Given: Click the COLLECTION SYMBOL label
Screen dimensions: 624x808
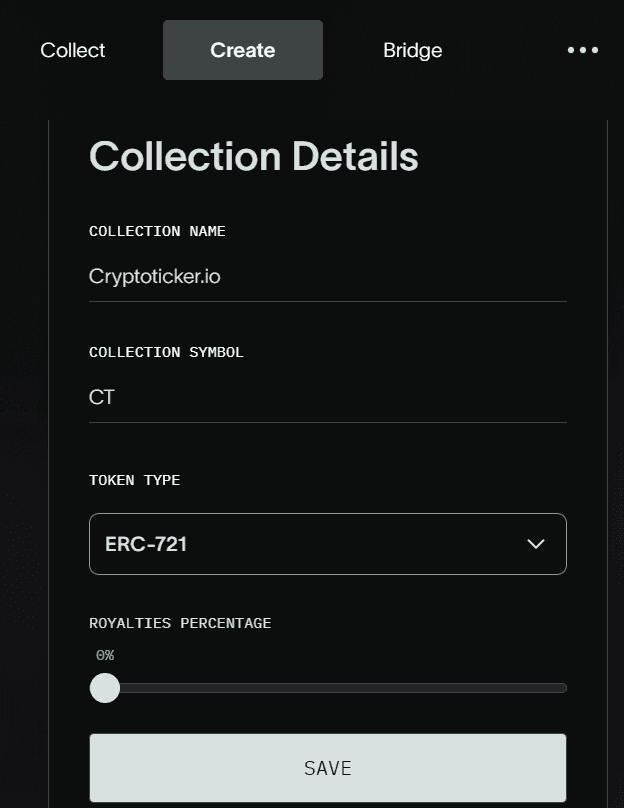Looking at the screenshot, I should (x=166, y=352).
